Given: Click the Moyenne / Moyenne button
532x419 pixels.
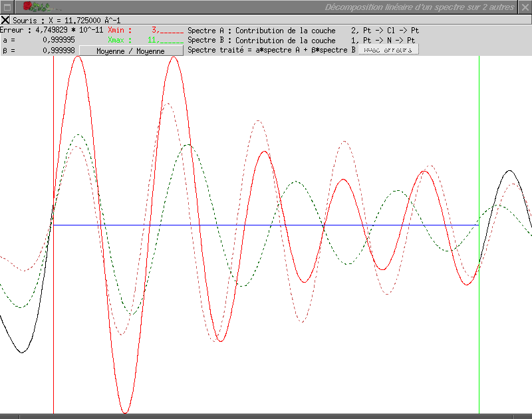Looking at the screenshot, I should [131, 51].
